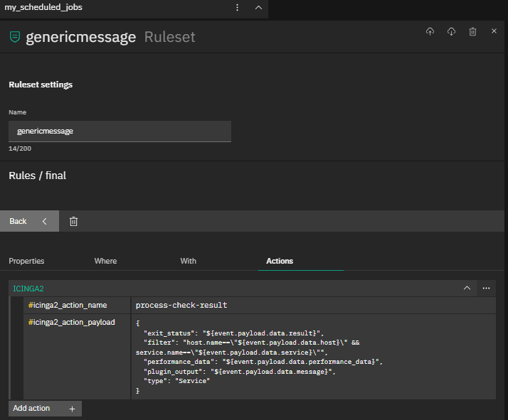
Task: Add a new action
Action: [45, 409]
